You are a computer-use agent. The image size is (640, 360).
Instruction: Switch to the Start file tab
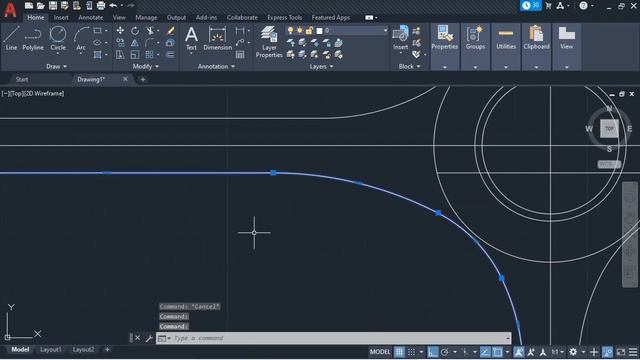pyautogui.click(x=22, y=80)
